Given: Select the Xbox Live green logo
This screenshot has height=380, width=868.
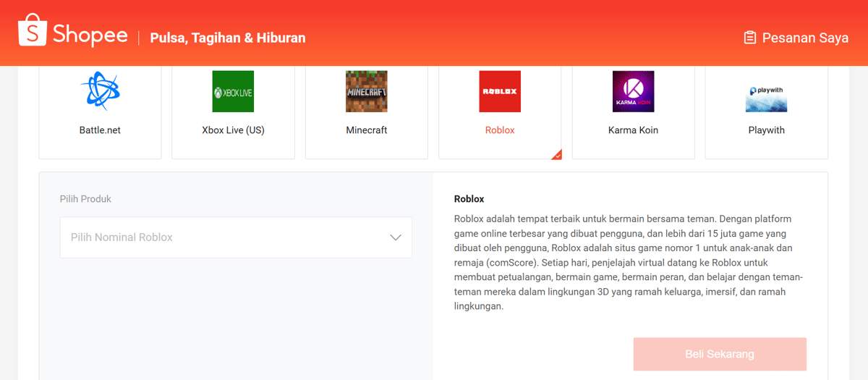Looking at the screenshot, I should (233, 91).
